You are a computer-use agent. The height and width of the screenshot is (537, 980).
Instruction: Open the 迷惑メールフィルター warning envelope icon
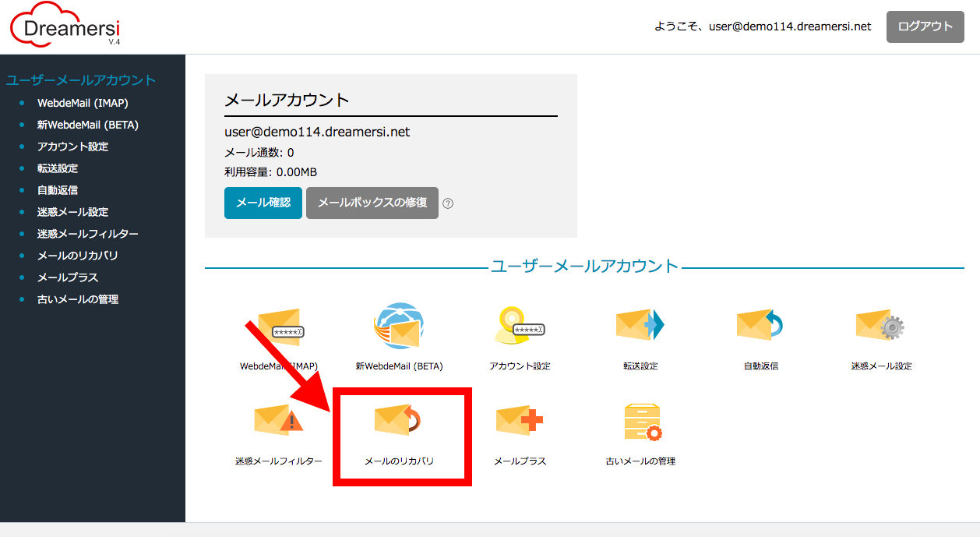click(279, 421)
